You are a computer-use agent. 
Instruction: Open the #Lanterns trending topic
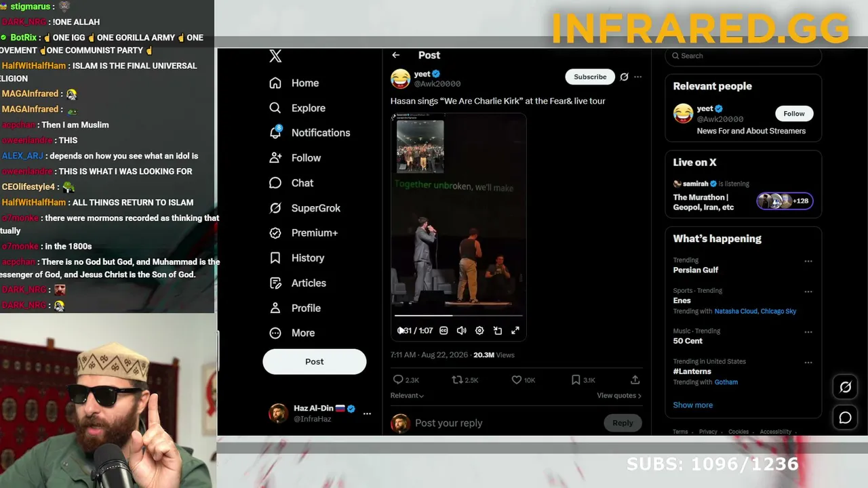tap(692, 371)
